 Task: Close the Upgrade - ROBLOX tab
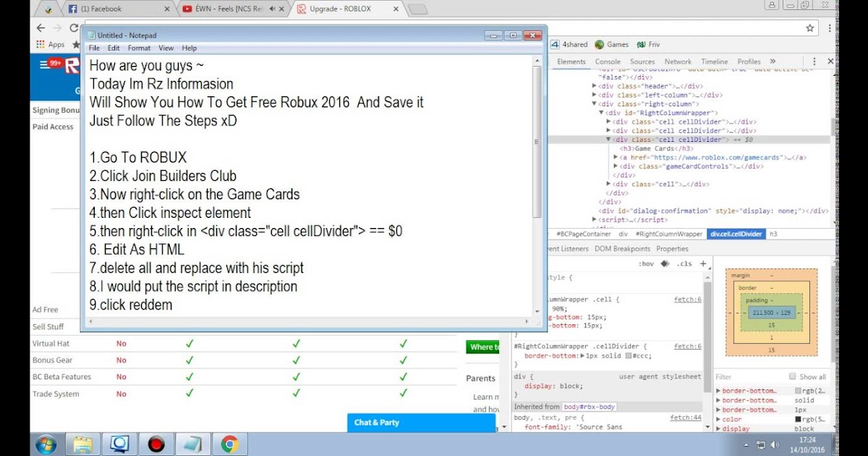(395, 9)
